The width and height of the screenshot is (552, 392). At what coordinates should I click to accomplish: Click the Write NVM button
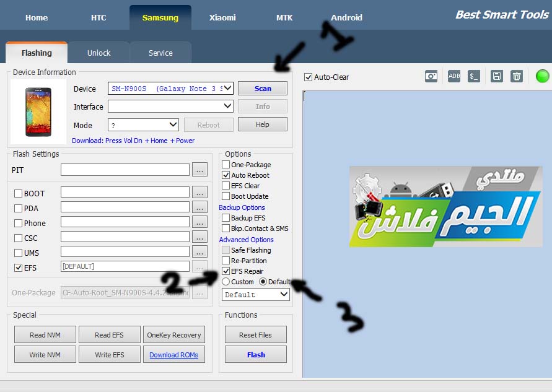[45, 354]
